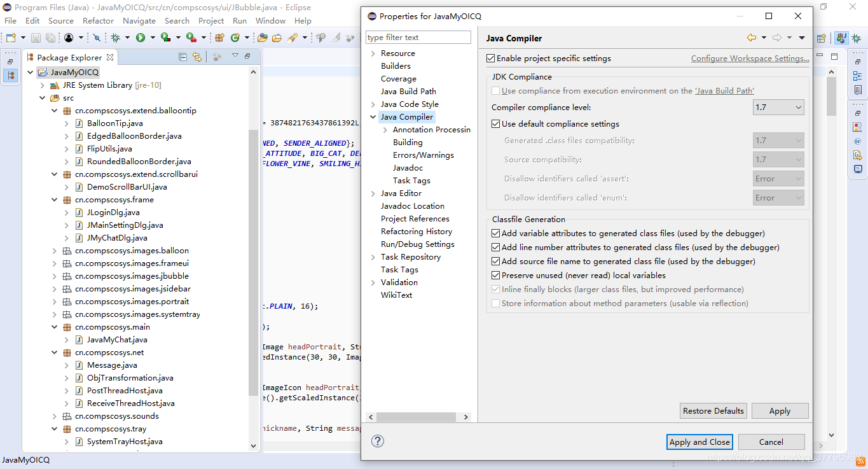Open the Project menu
The image size is (868, 469).
tap(211, 20)
